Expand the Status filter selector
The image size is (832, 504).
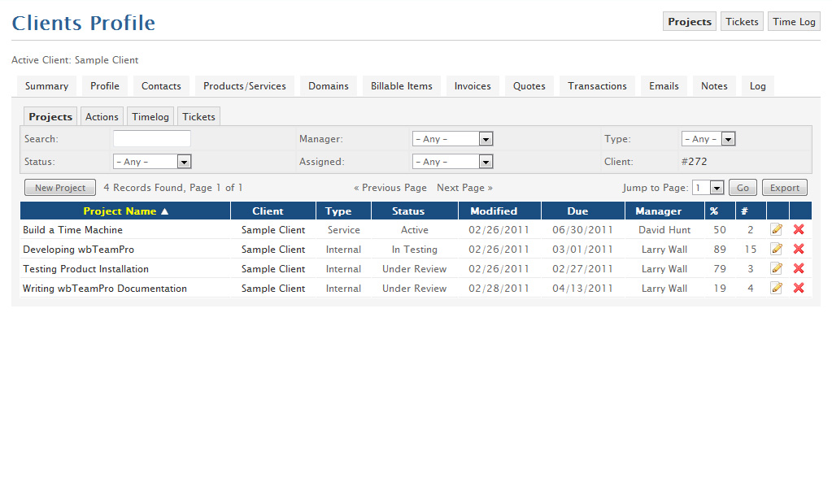pyautogui.click(x=152, y=161)
